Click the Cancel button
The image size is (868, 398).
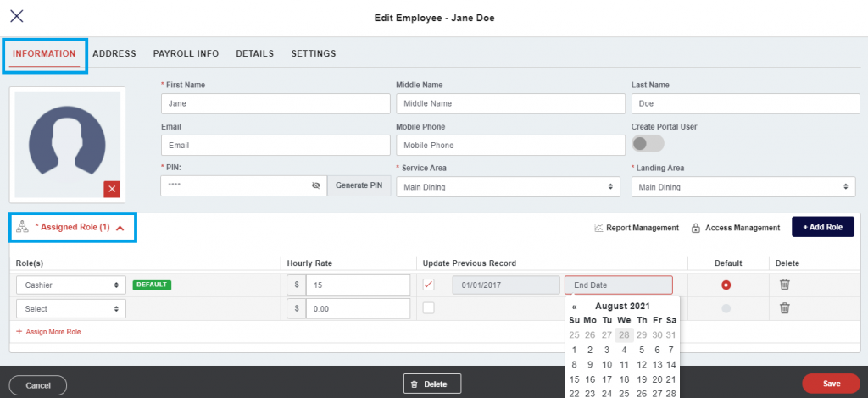coord(38,385)
